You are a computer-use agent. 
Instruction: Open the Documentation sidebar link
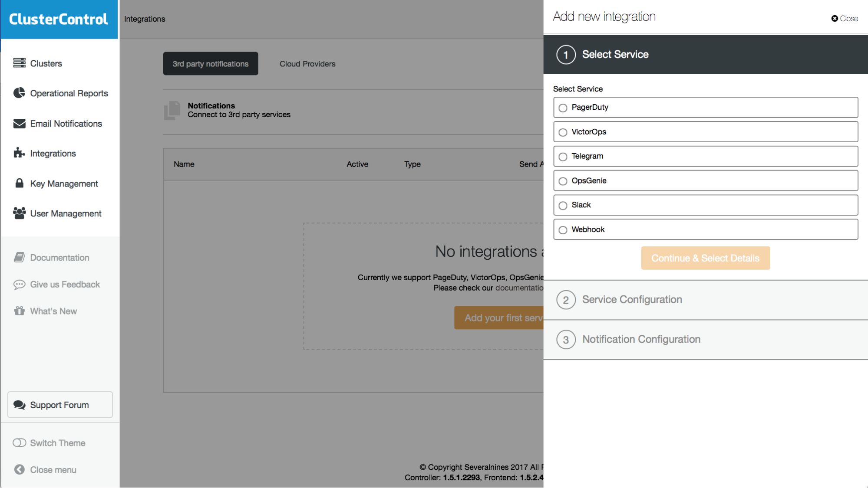[59, 258]
